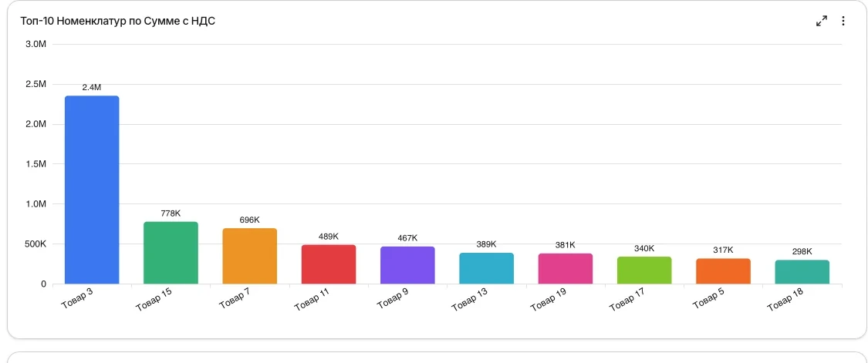The width and height of the screenshot is (868, 363).
Task: Open the chart's three-dot options menu
Action: (843, 22)
